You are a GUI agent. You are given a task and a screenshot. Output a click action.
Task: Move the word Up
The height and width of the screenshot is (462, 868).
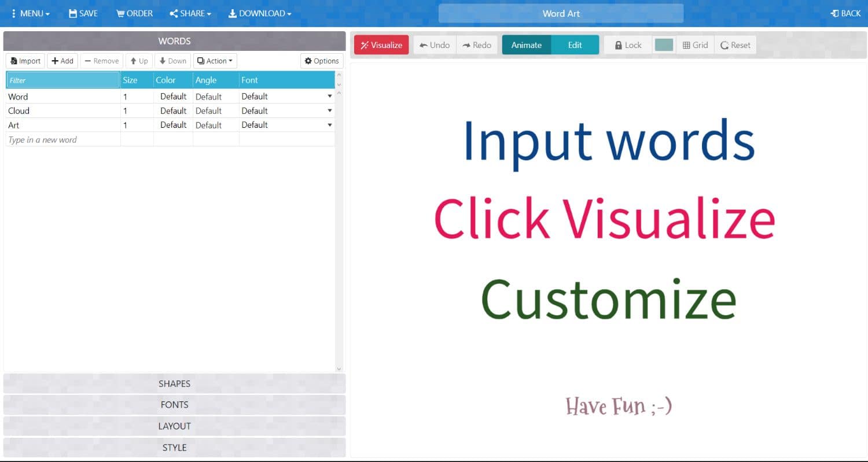click(139, 61)
